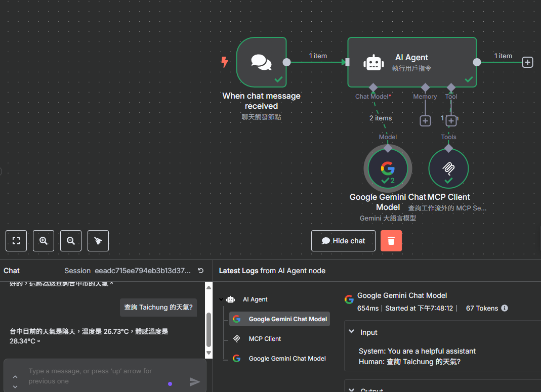This screenshot has height=392, width=541.
Task: Refresh the chat session
Action: point(200,271)
